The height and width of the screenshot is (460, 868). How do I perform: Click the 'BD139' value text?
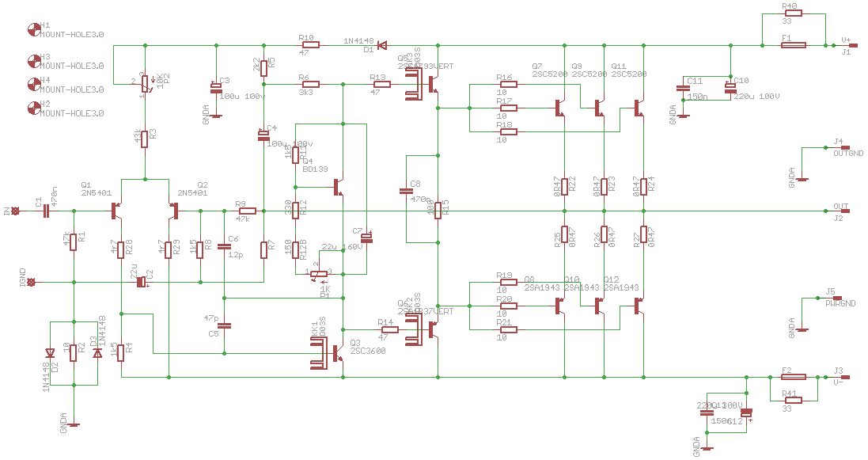[316, 169]
